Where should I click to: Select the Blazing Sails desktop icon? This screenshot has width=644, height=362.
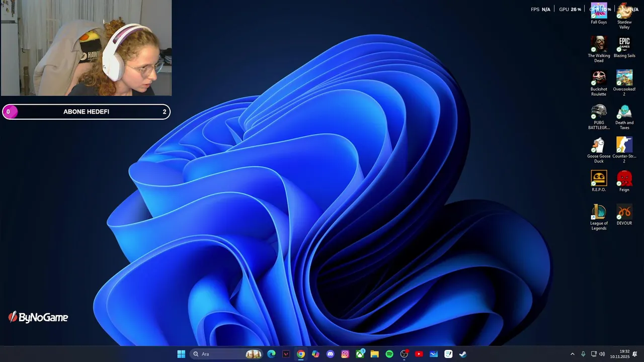624,47
